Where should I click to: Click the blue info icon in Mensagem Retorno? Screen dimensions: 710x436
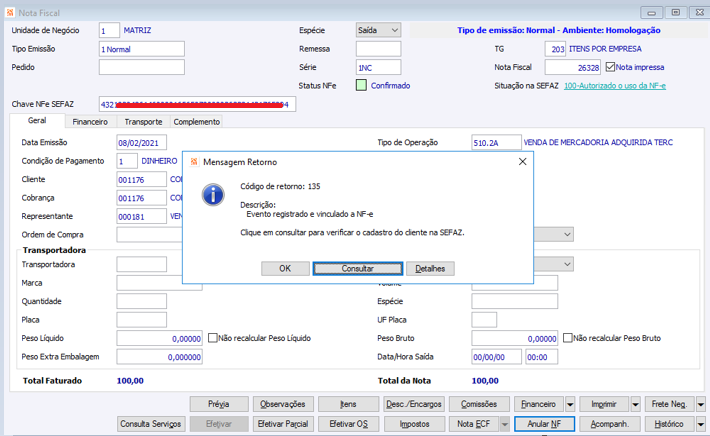[x=213, y=195]
